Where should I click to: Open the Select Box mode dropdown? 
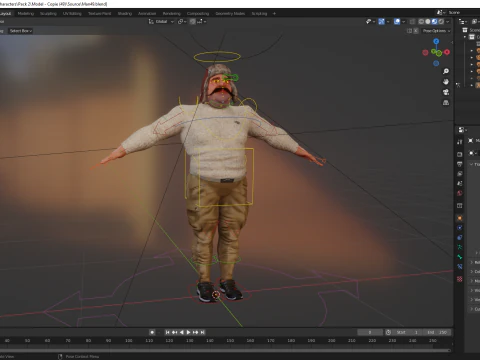[21, 31]
